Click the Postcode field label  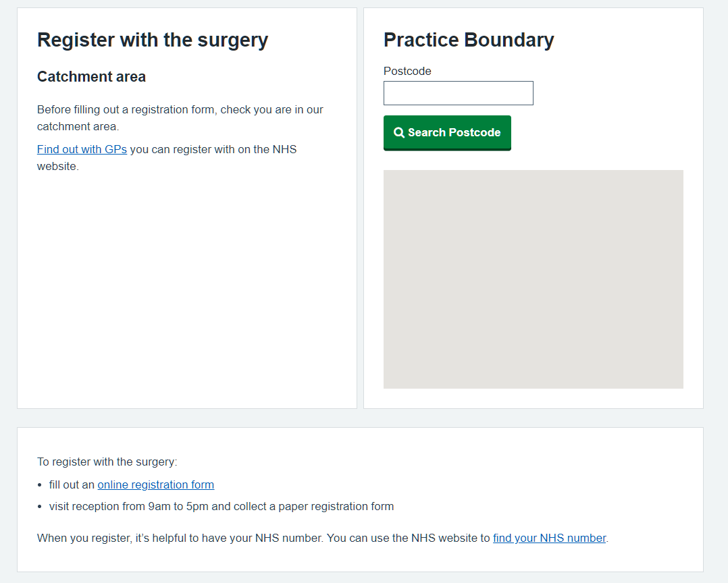407,71
